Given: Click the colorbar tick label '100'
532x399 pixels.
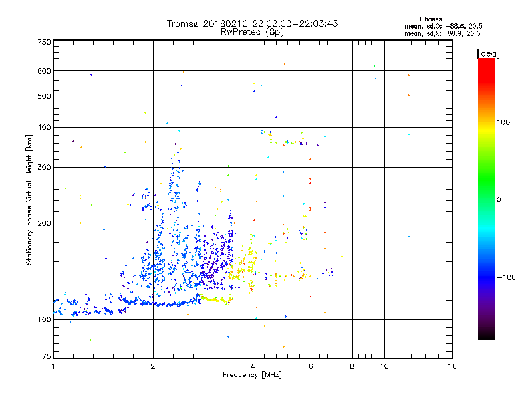Looking at the screenshot, I should (503, 122).
